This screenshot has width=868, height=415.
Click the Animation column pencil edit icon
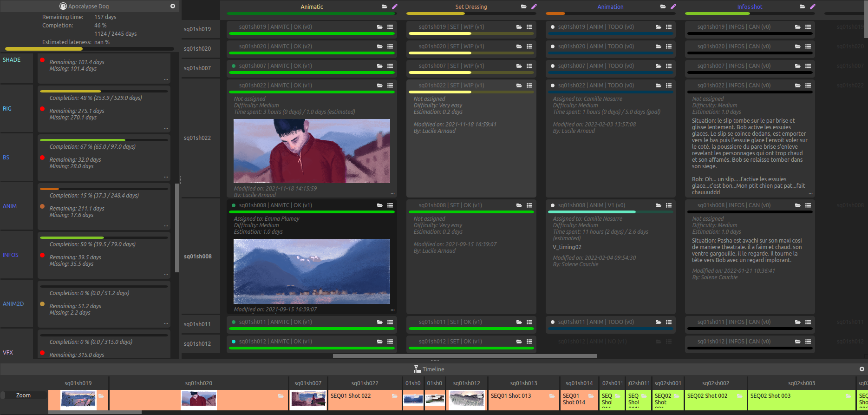(x=673, y=7)
